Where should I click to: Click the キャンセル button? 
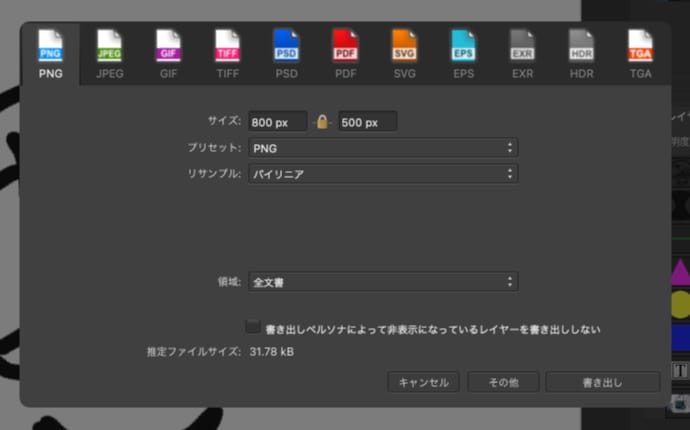[x=424, y=382]
